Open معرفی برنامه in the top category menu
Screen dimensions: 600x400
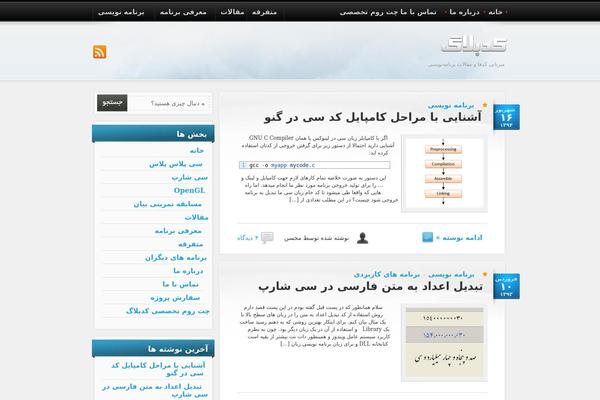183,12
